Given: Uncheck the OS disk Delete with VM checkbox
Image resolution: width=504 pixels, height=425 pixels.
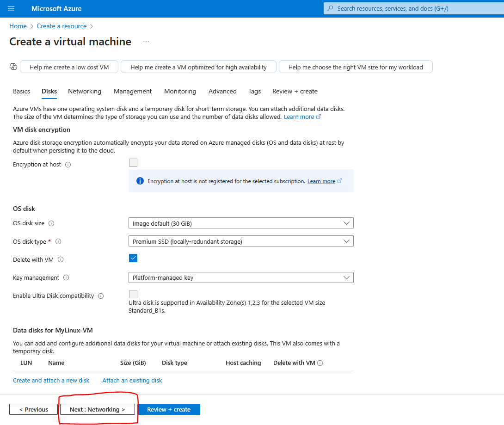Looking at the screenshot, I should [x=133, y=258].
